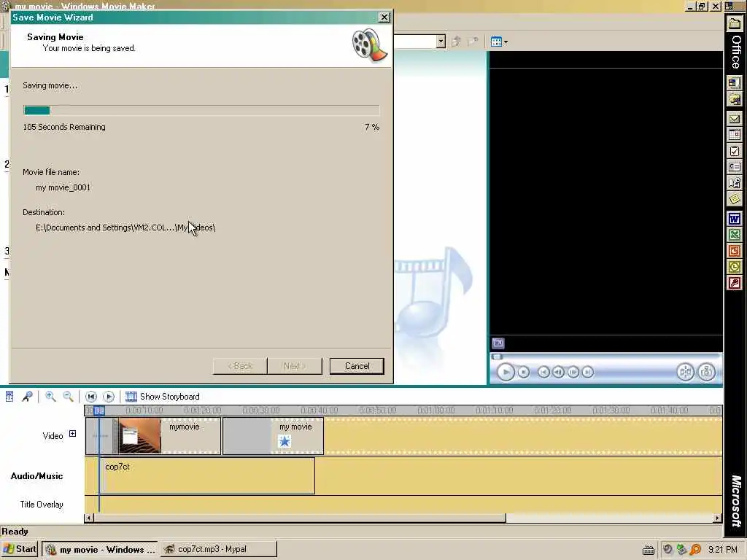Click the New Task clipboard icon

click(735, 152)
